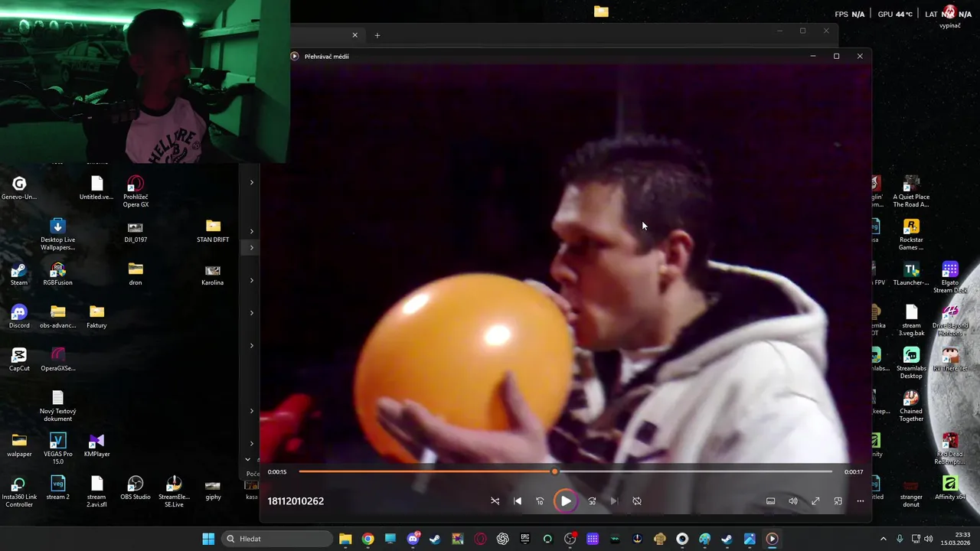Image resolution: width=980 pixels, height=551 pixels.
Task: Launch OBS Studio from desktop
Action: click(136, 488)
